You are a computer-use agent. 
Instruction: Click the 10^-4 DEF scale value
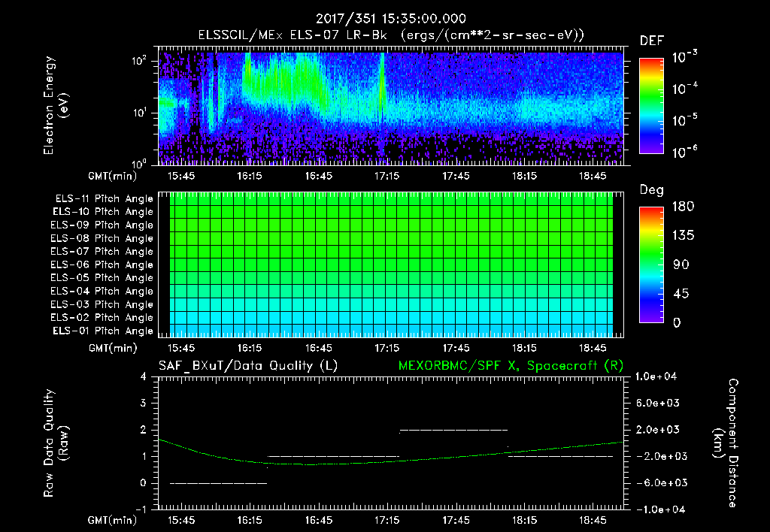click(684, 89)
